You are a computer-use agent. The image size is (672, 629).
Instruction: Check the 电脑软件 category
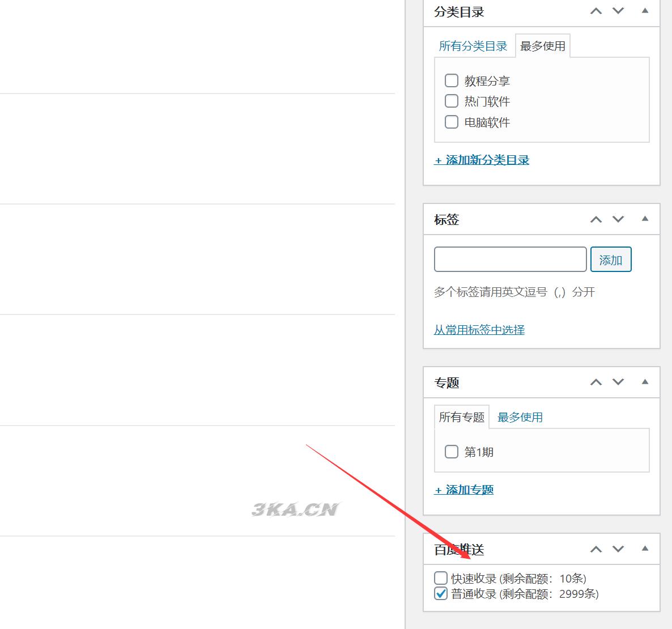[451, 122]
